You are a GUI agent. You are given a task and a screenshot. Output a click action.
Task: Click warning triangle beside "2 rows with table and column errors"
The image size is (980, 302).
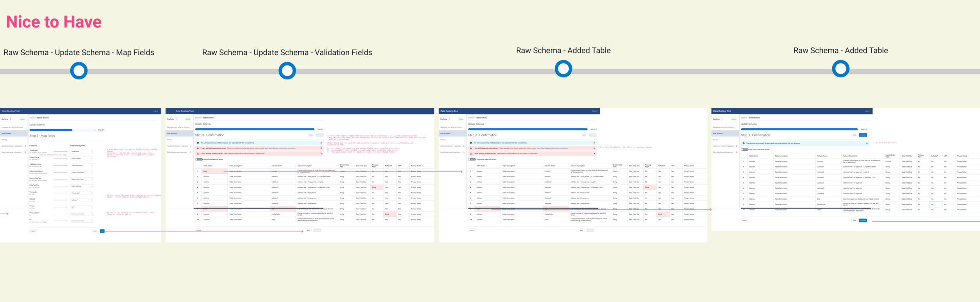(x=198, y=148)
